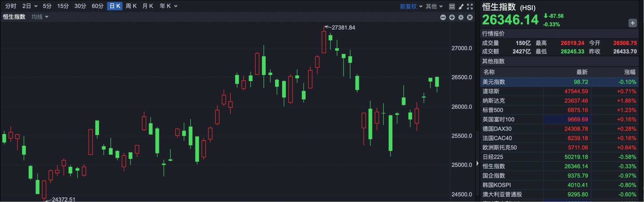
Task: Switch to the 分时 intraday tab
Action: pyautogui.click(x=11, y=6)
